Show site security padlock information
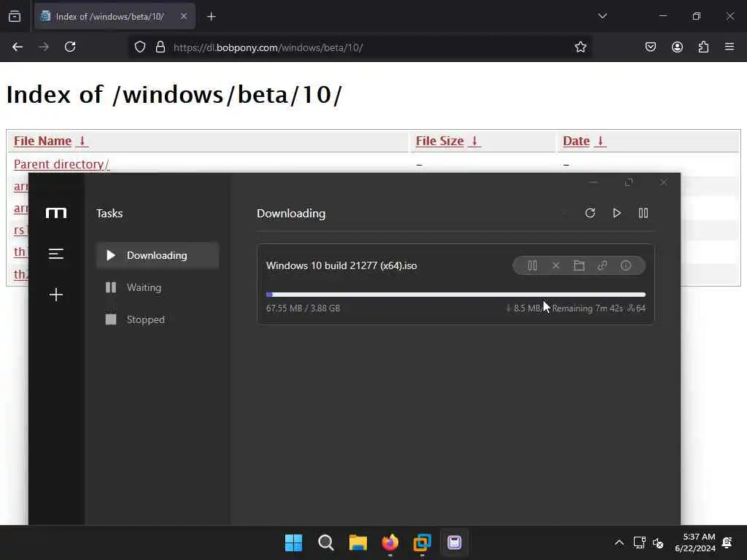 pyautogui.click(x=160, y=47)
